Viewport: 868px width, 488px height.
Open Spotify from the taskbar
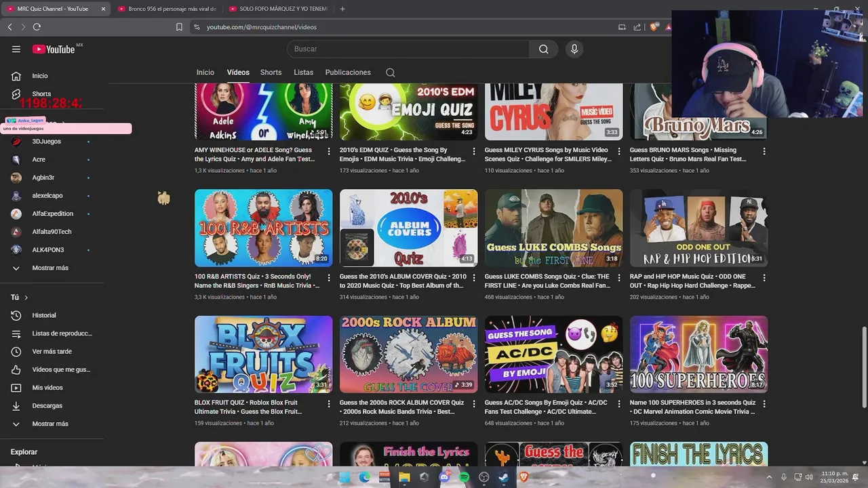coord(464,477)
